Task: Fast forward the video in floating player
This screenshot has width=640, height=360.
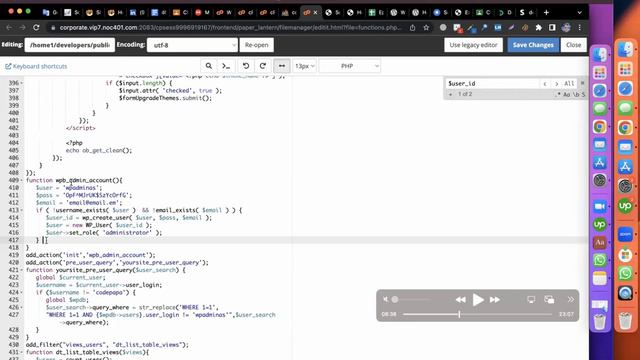Action: (x=495, y=300)
